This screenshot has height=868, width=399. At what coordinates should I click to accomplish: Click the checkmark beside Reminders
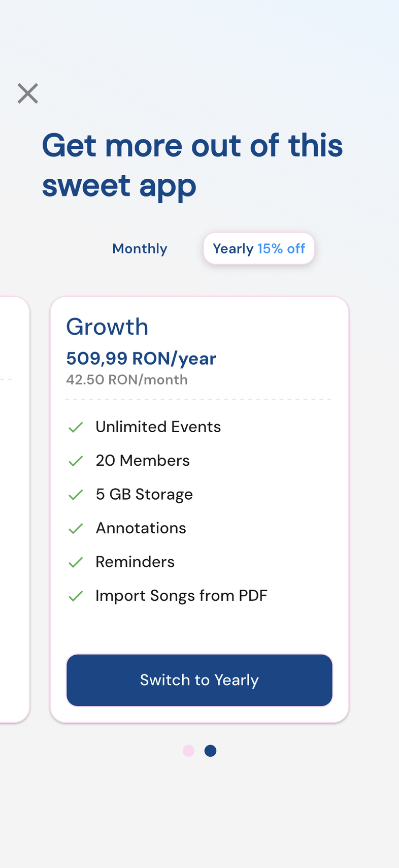tap(76, 562)
